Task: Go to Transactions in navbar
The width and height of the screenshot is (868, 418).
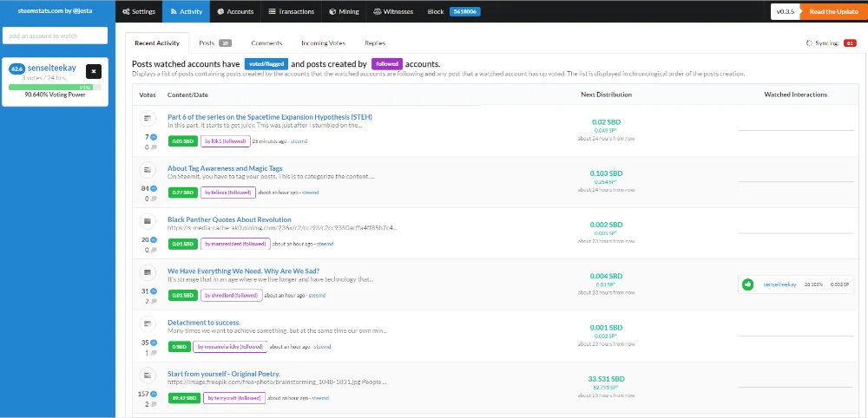Action: tap(291, 11)
